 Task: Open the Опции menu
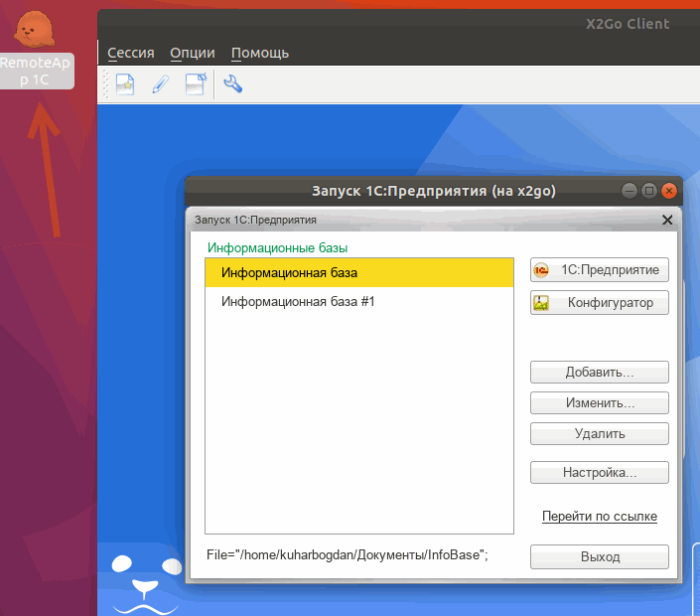coord(193,53)
